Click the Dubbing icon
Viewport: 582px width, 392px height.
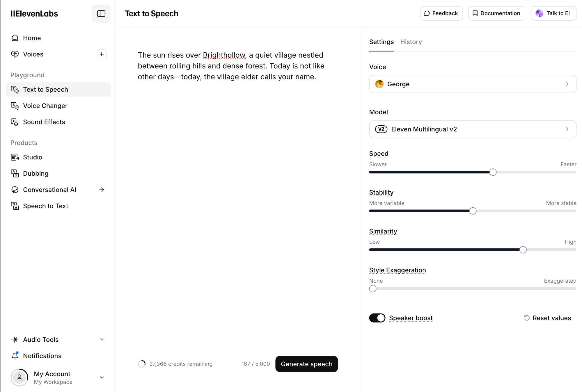(15, 173)
